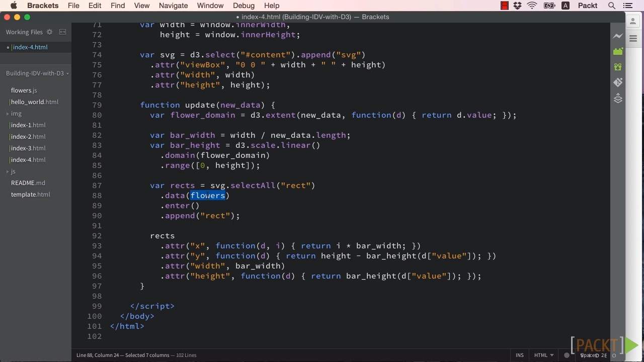Click the selected word flowers on line 88
Image resolution: width=644 pixels, height=362 pixels.
pos(208,196)
